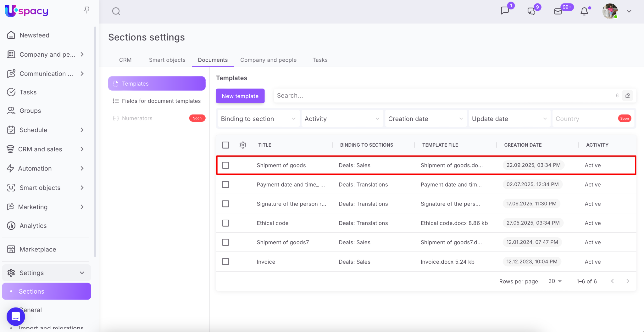Open the support chat bubble widget

[x=16, y=316]
